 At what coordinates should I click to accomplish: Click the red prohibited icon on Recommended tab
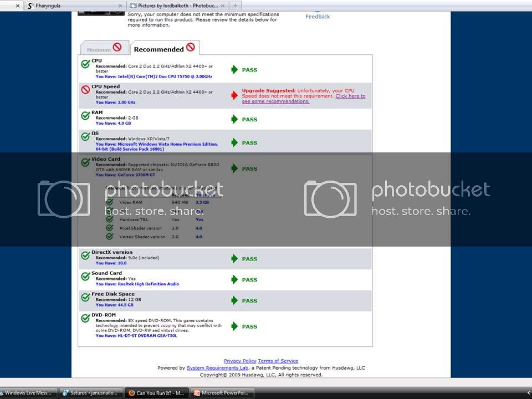191,47
